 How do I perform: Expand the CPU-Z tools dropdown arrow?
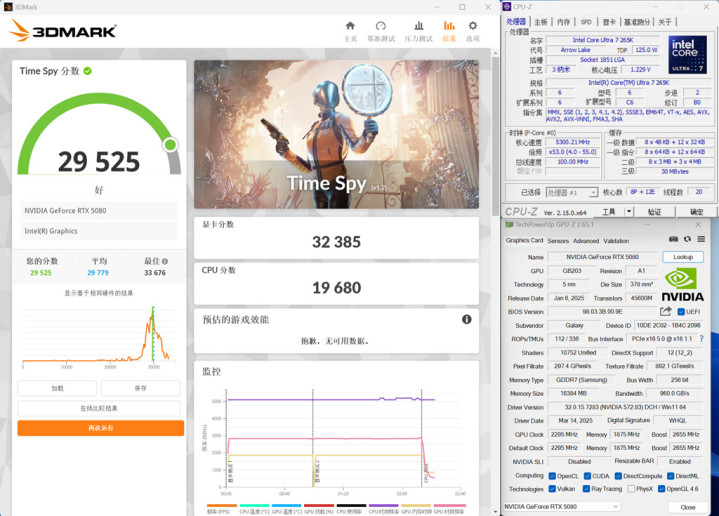(x=629, y=211)
